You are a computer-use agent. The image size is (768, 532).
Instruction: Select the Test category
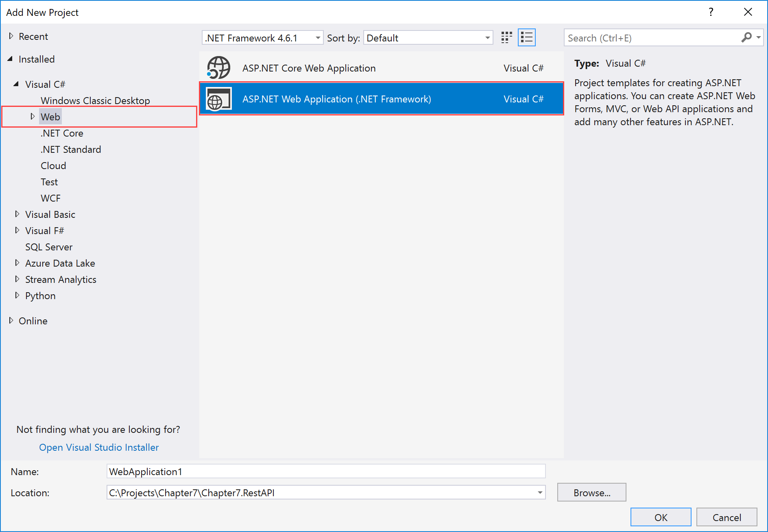tap(49, 182)
